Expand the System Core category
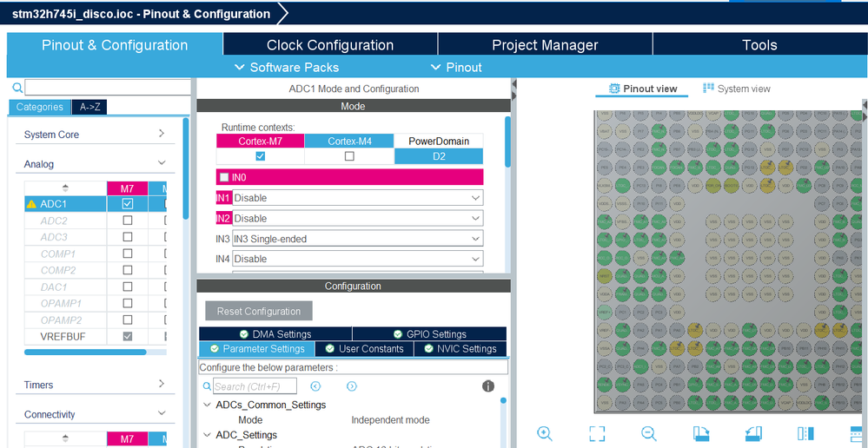 click(162, 134)
